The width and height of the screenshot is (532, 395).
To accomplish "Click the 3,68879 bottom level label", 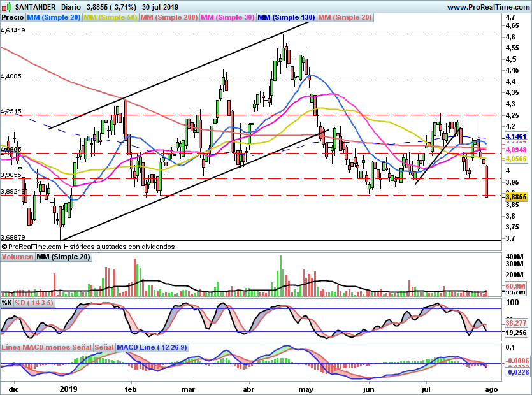I will tap(13, 238).
